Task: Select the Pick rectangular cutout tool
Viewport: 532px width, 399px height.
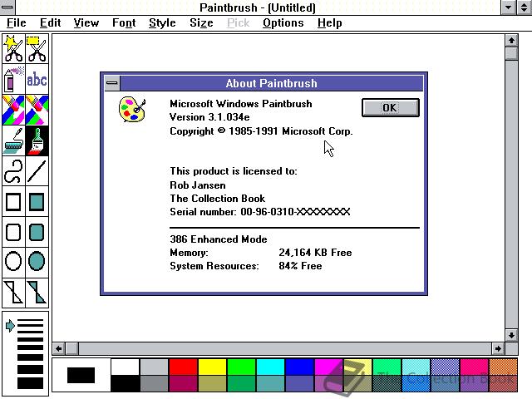Action: click(x=37, y=48)
